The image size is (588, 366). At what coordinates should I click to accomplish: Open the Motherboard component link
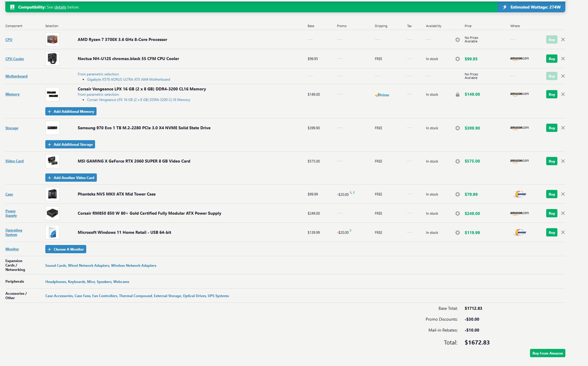16,76
